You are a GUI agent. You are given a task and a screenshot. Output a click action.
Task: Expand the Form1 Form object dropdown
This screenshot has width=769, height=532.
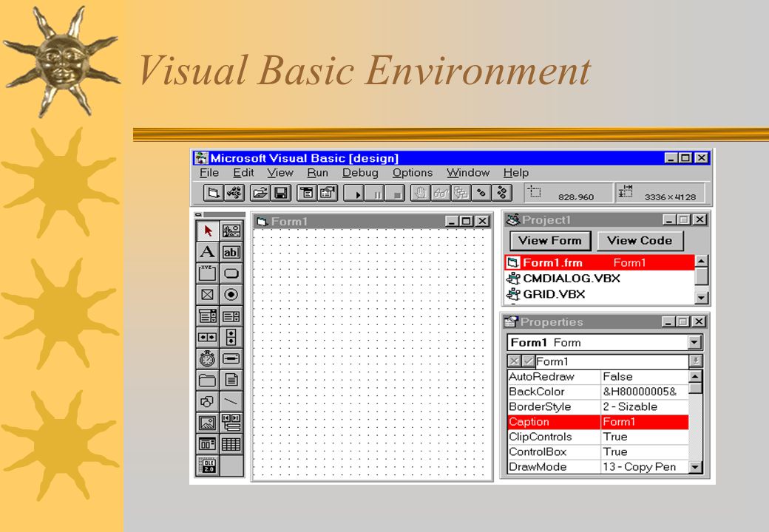pos(694,342)
